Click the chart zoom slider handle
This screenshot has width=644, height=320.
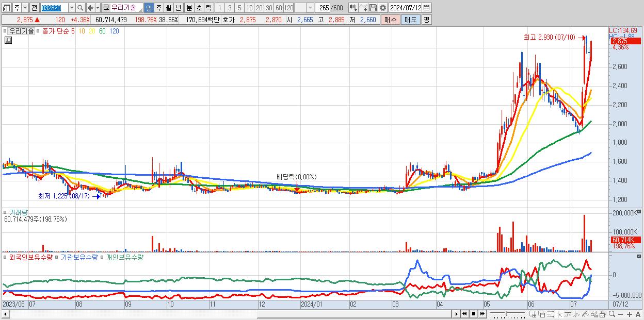pos(507,313)
